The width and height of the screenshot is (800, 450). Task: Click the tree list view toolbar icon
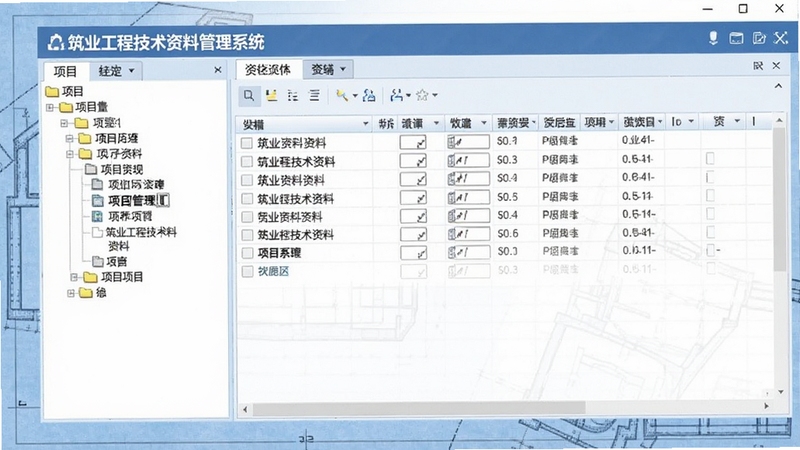[293, 95]
